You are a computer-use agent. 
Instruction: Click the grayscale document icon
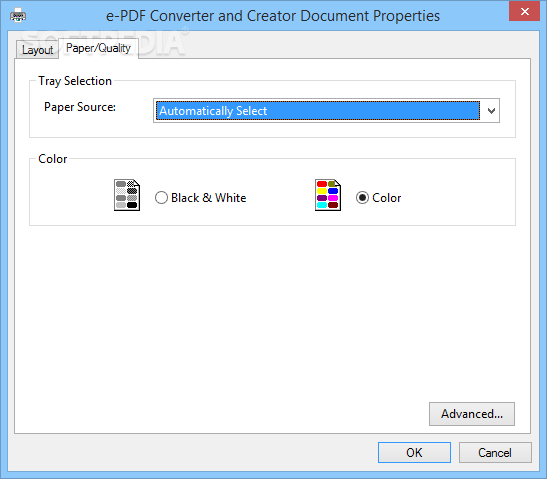[127, 195]
